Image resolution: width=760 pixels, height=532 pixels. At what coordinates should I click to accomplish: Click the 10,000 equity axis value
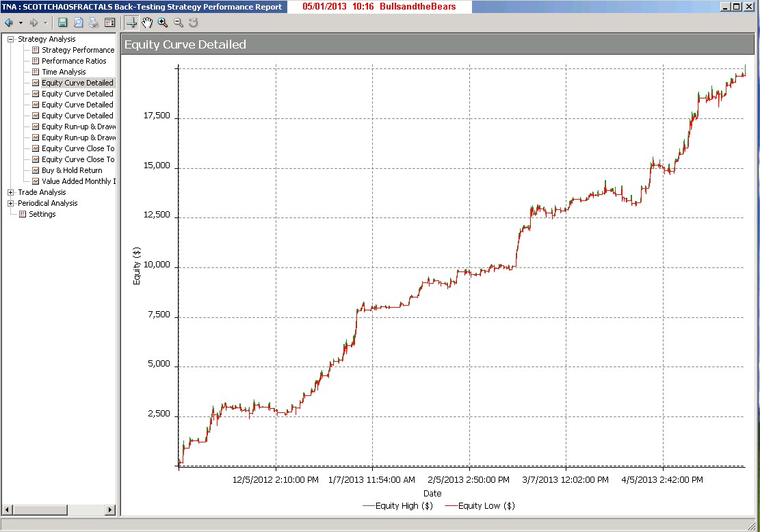click(157, 265)
